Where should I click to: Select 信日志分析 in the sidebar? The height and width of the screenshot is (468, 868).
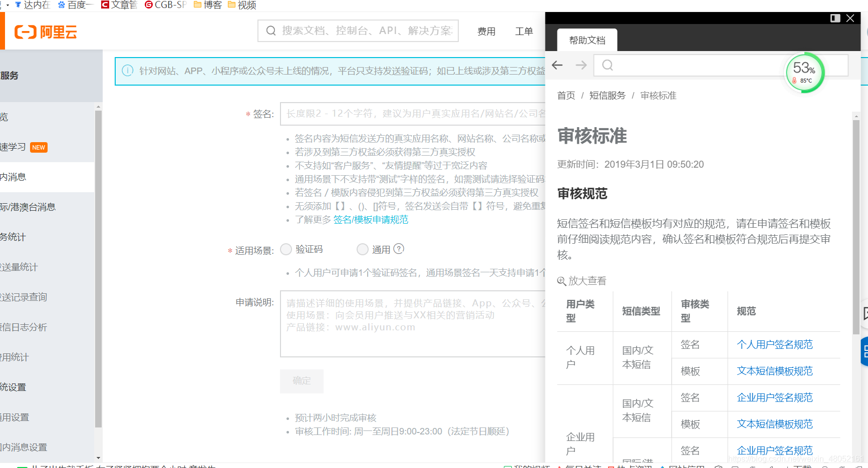(47, 327)
